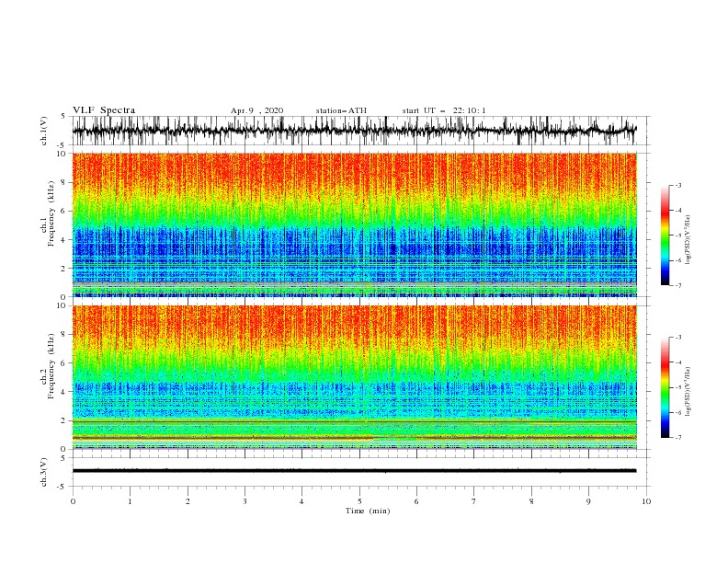The height and width of the screenshot is (563, 728).
Task: Click the 6 kHz tick label of the ch.1 spectrogram
Action: click(63, 212)
